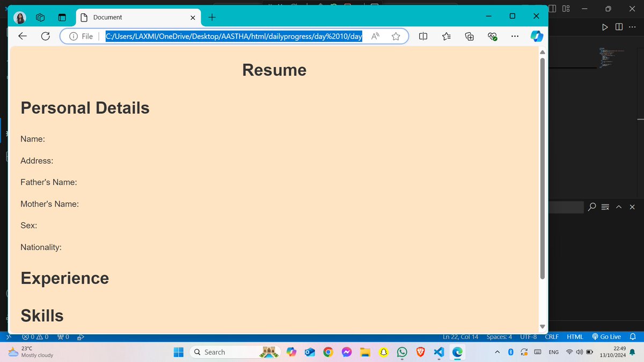Click the Sex: label
This screenshot has height=362, width=644.
pos(28,226)
